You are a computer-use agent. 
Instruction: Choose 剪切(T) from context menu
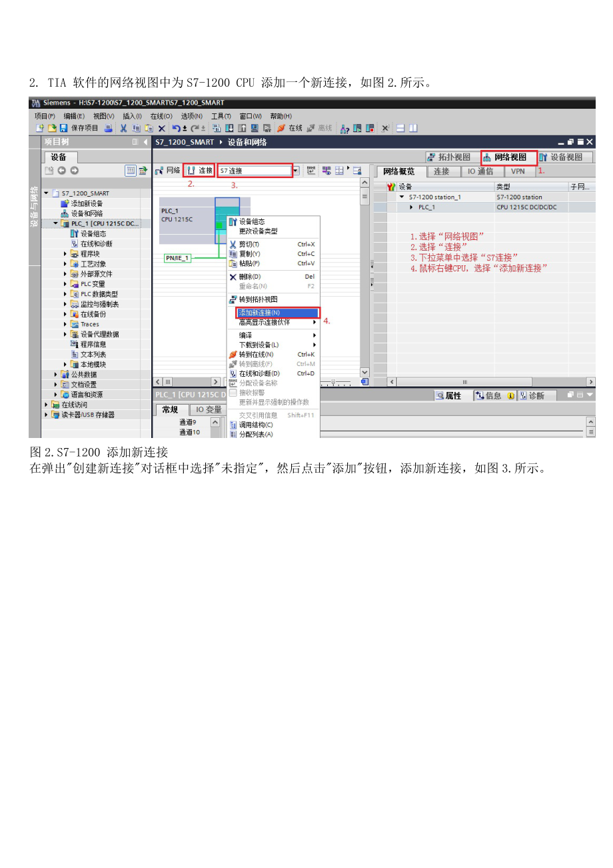coord(273,245)
